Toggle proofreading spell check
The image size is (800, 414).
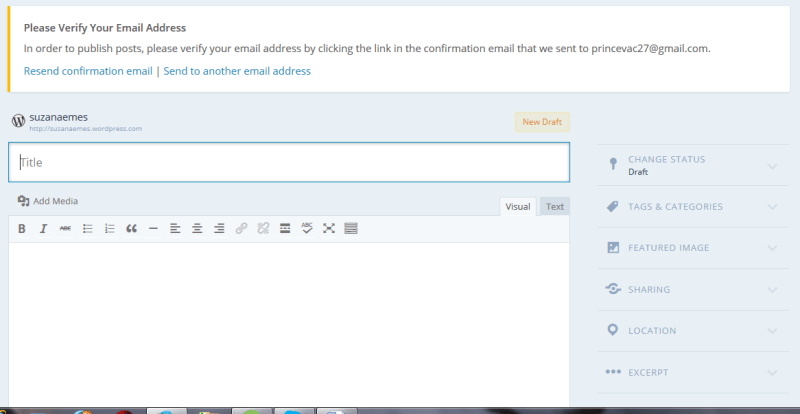(307, 229)
